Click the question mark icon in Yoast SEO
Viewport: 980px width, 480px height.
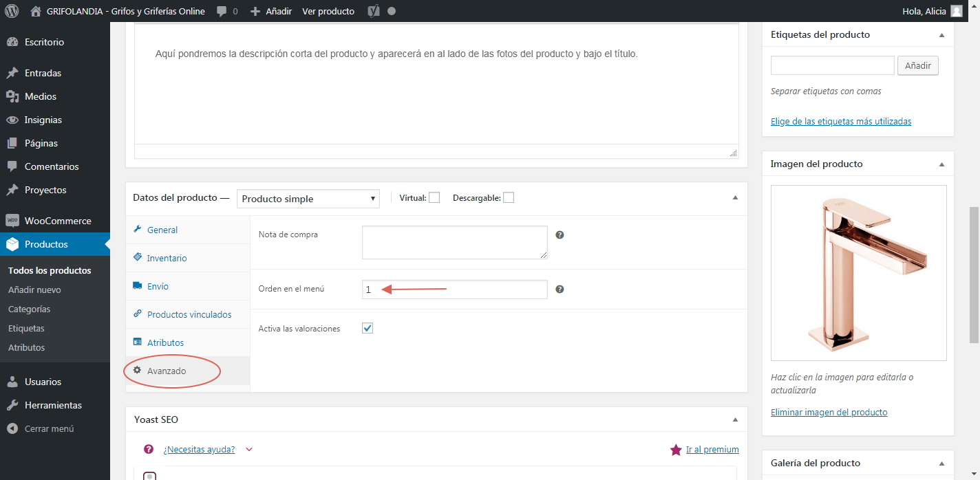click(148, 449)
